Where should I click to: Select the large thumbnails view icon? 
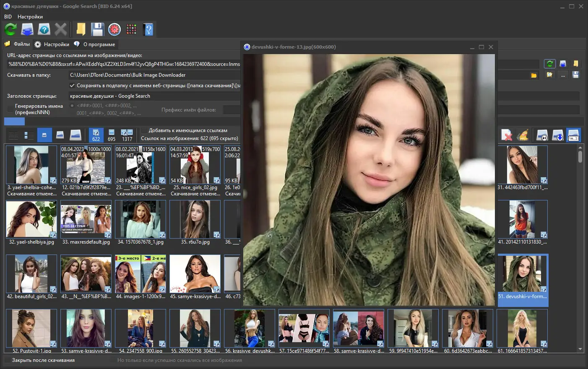[75, 135]
